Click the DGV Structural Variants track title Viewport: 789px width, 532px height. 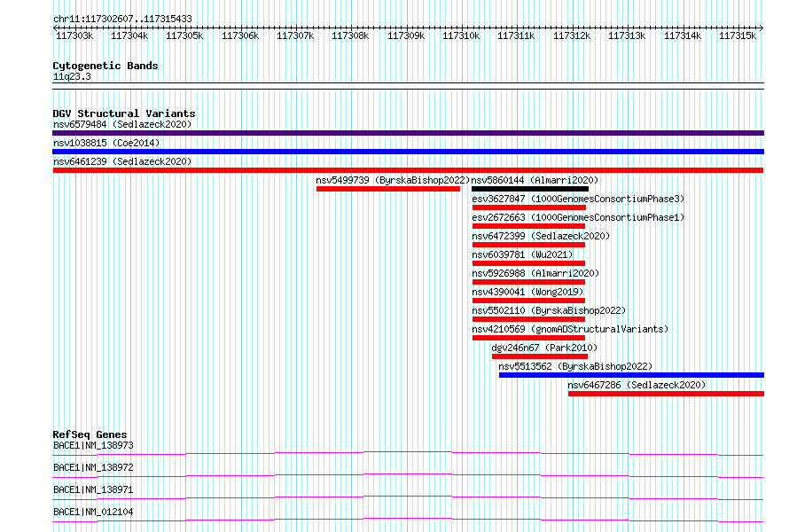tap(124, 113)
